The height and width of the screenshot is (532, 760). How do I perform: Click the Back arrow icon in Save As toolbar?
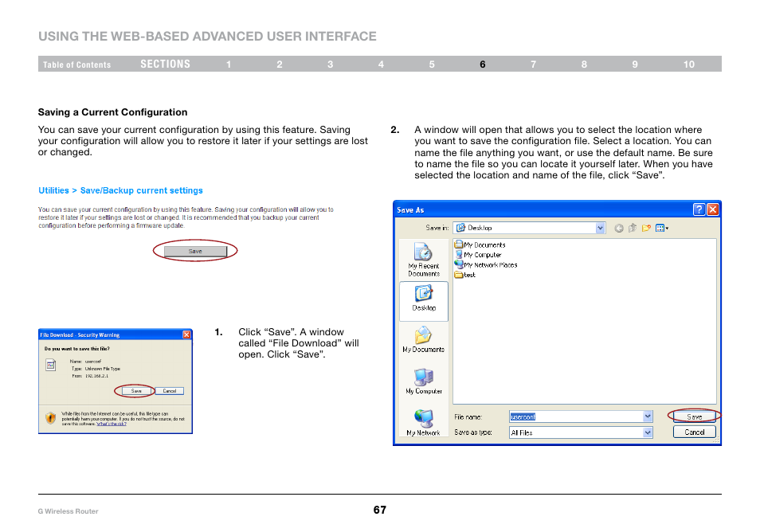[x=619, y=229]
